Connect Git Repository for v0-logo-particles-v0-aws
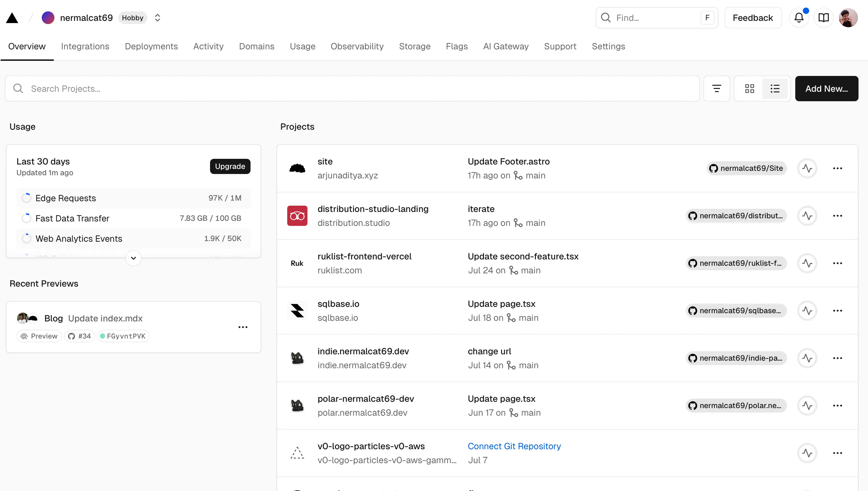 pyautogui.click(x=514, y=446)
